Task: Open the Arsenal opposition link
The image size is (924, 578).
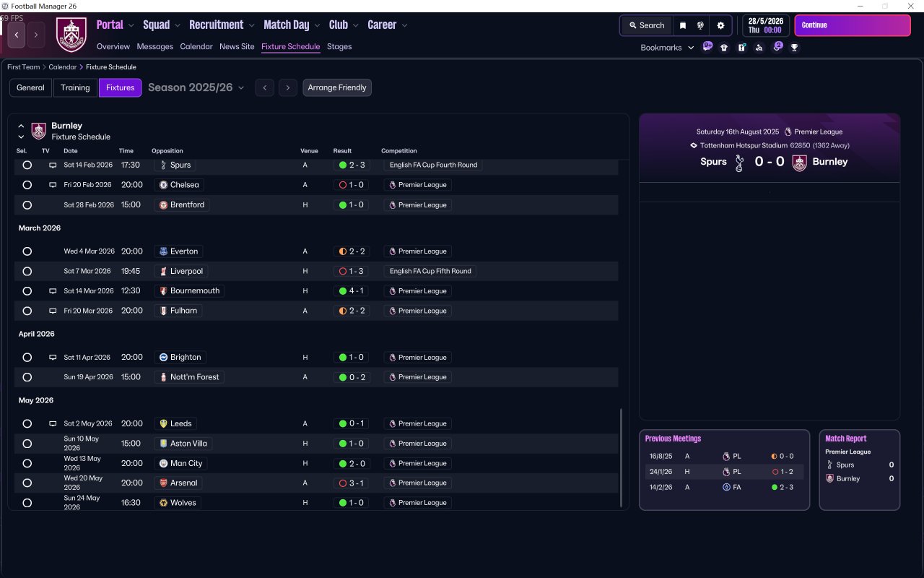Action: (x=178, y=483)
